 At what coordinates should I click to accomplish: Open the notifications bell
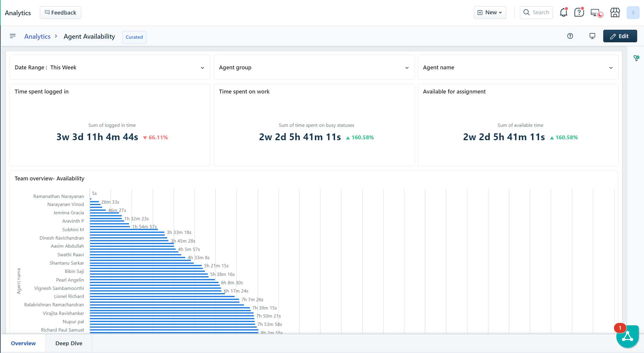point(563,13)
